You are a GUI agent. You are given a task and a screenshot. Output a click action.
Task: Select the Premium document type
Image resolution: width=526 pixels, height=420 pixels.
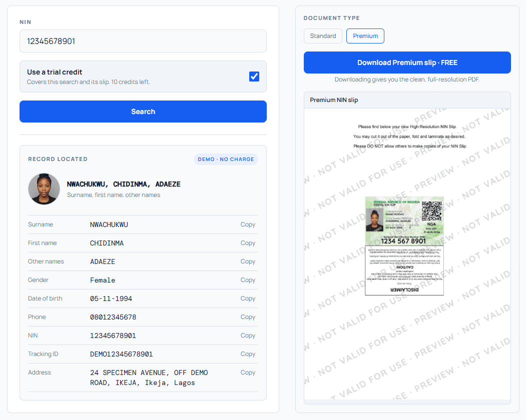click(x=365, y=36)
